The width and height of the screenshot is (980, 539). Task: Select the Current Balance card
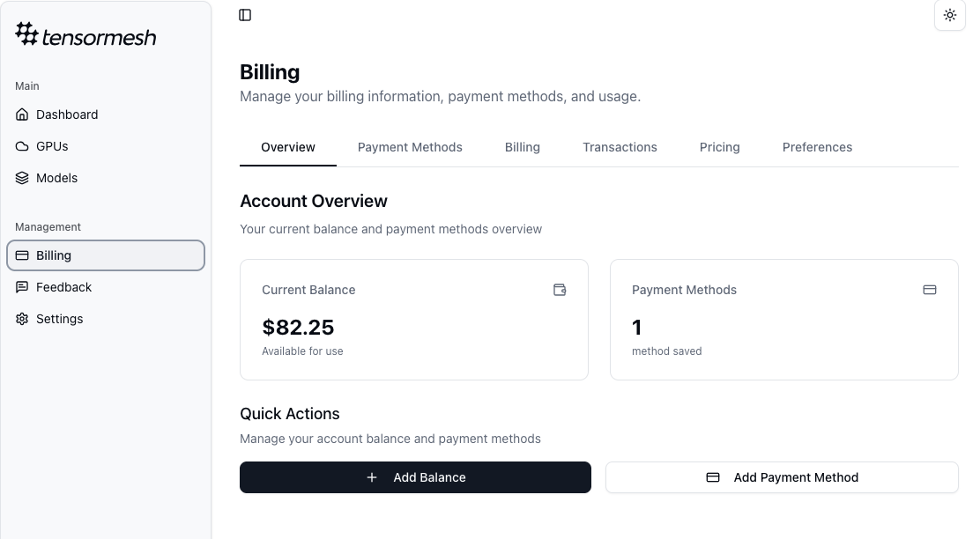coord(414,320)
